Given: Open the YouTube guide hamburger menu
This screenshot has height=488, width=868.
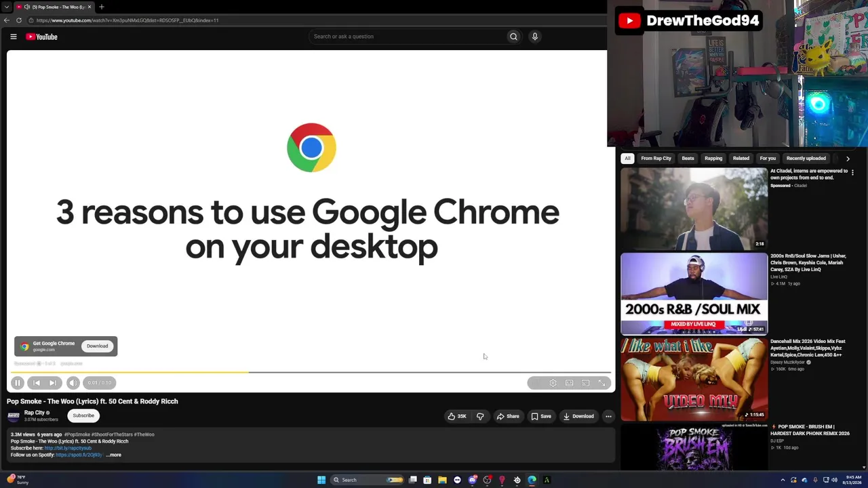Looking at the screenshot, I should click(13, 37).
